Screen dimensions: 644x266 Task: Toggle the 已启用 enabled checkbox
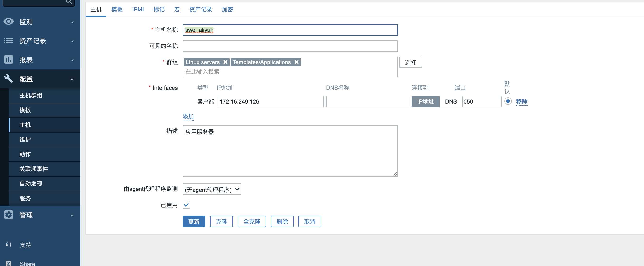pyautogui.click(x=186, y=205)
